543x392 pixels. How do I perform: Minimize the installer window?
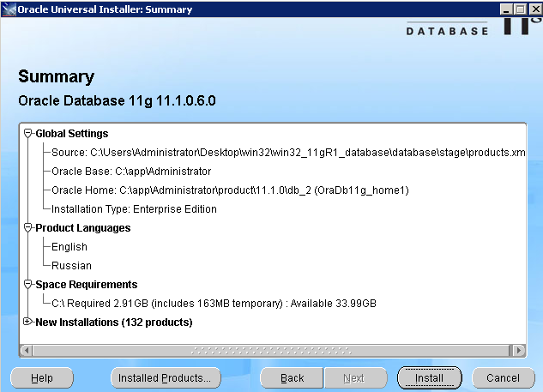(x=505, y=9)
